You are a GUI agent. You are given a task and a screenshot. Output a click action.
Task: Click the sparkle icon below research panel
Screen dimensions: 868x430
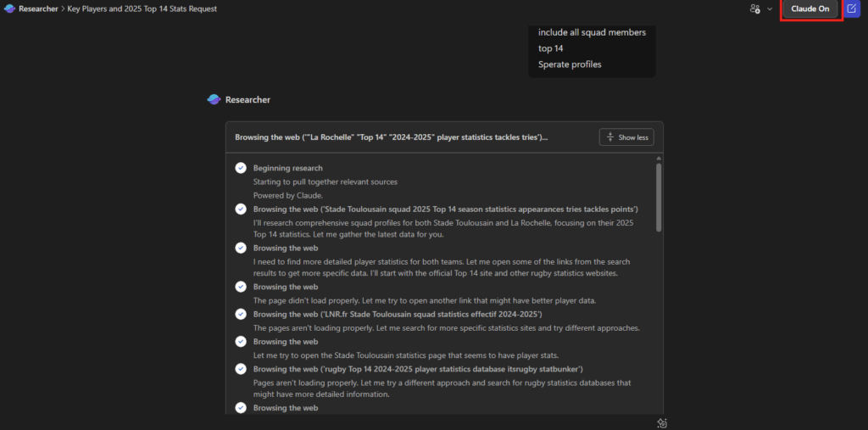(664, 422)
